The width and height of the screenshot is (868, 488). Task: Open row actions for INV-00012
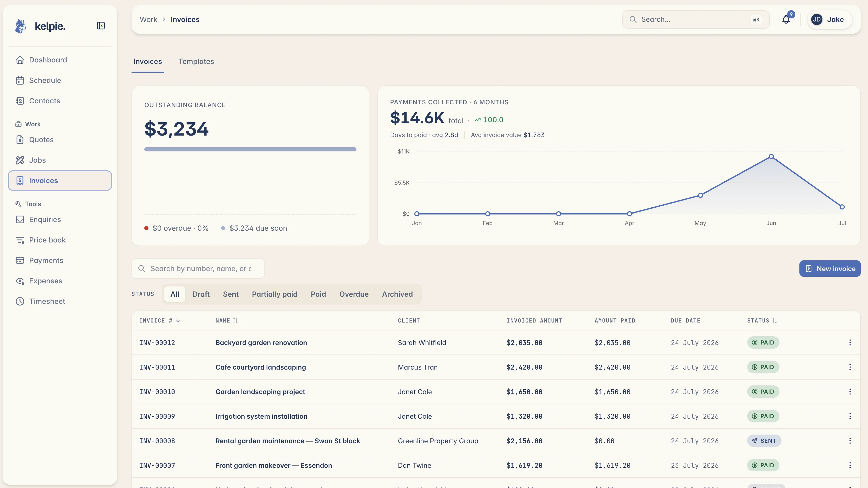click(850, 342)
